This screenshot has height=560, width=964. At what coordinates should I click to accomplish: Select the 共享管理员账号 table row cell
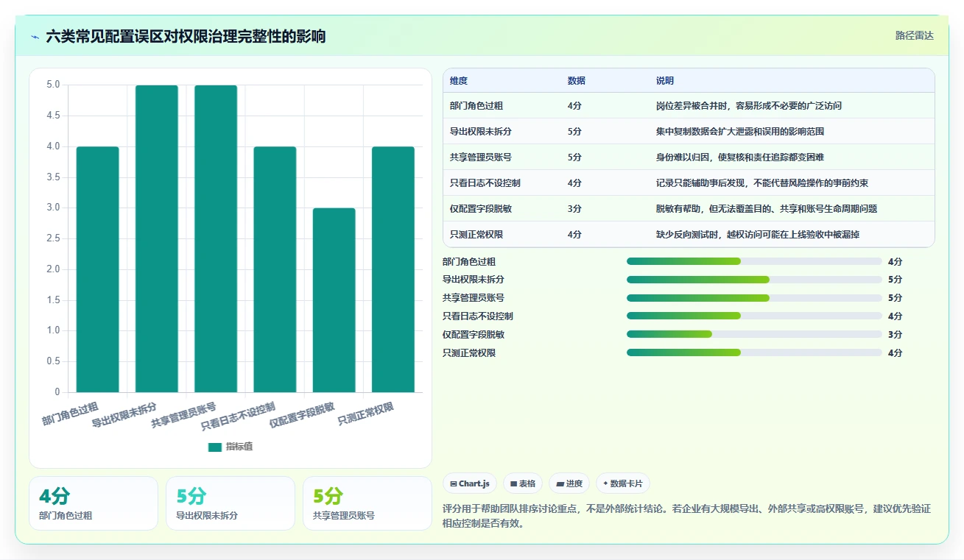(481, 157)
